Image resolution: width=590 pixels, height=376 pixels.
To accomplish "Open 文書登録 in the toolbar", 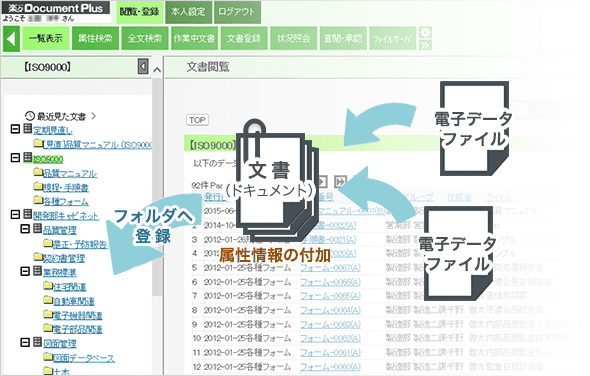I will 244,38.
